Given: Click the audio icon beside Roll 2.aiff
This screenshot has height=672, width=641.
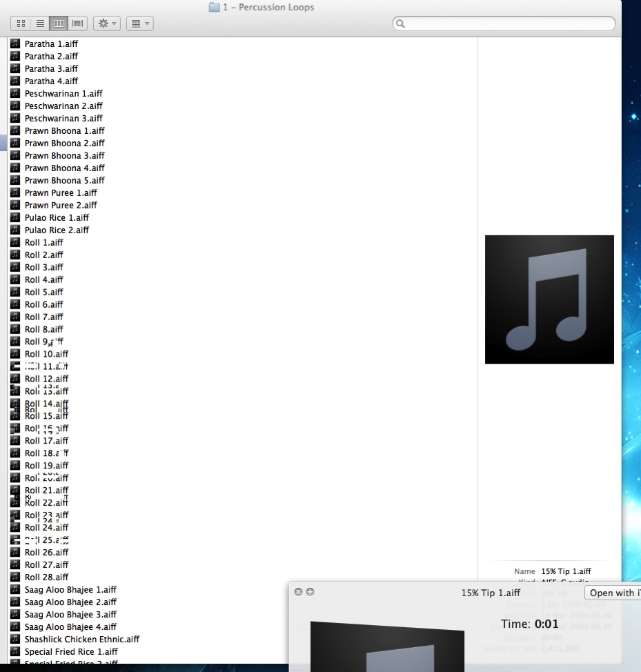Looking at the screenshot, I should pyautogui.click(x=15, y=255).
